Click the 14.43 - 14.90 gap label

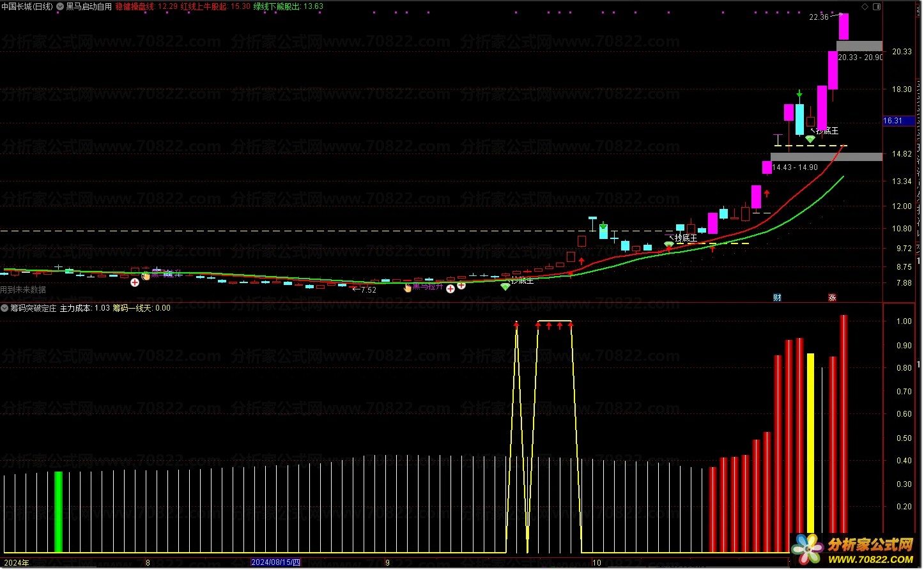(x=795, y=167)
